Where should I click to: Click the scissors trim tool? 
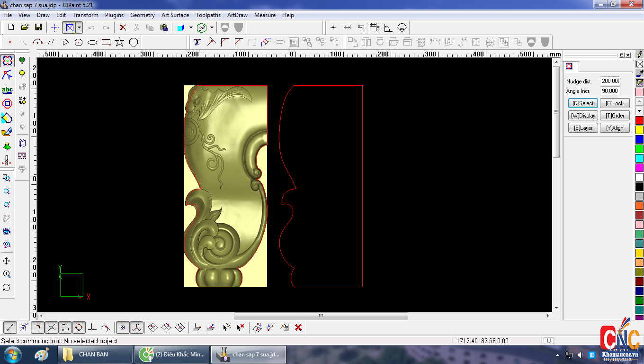coord(197,42)
